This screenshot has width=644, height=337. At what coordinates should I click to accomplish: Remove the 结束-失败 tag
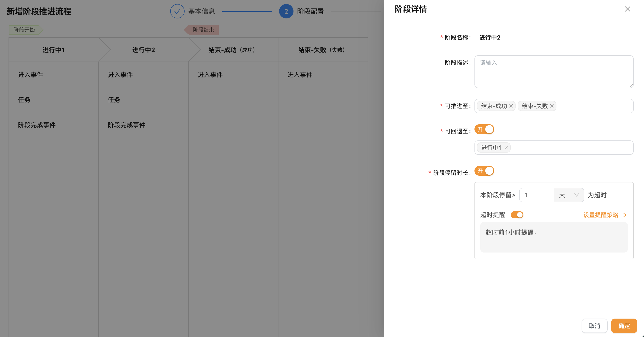(x=552, y=106)
